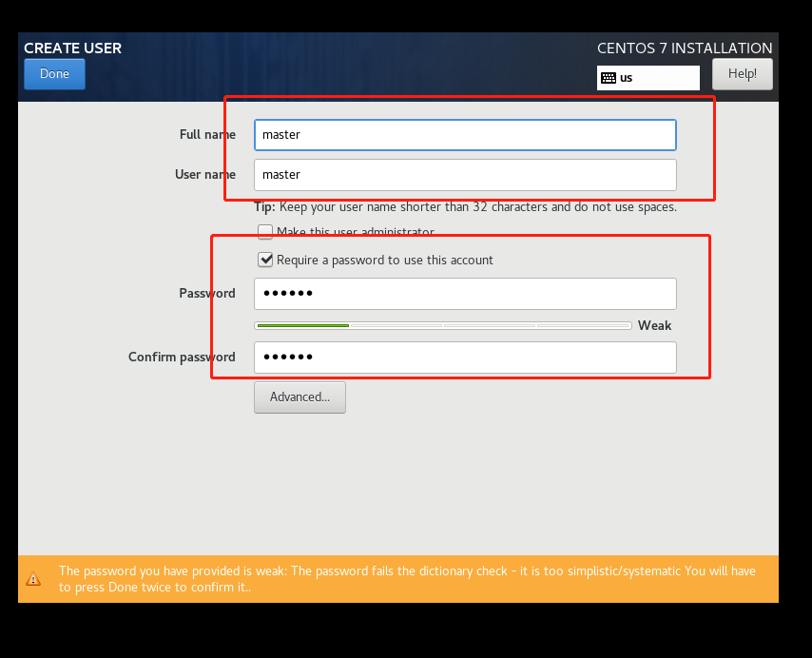Click the blue Done button
This screenshot has height=658, width=812.
click(x=54, y=74)
